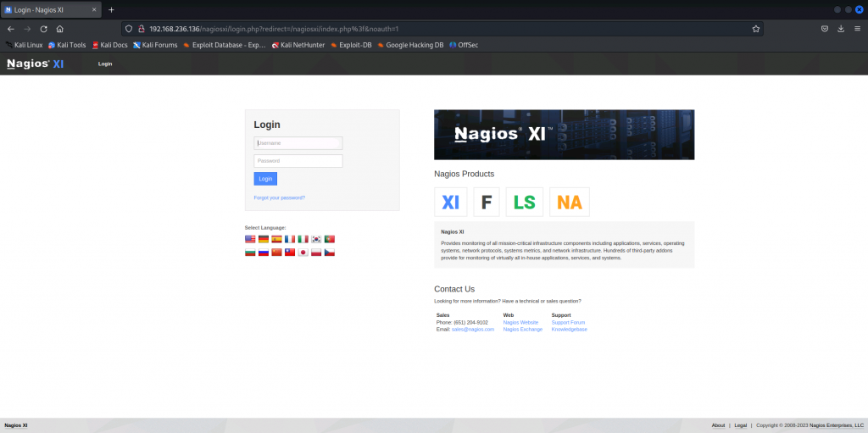
Task: Open the Firefox downloads icon
Action: click(x=841, y=29)
